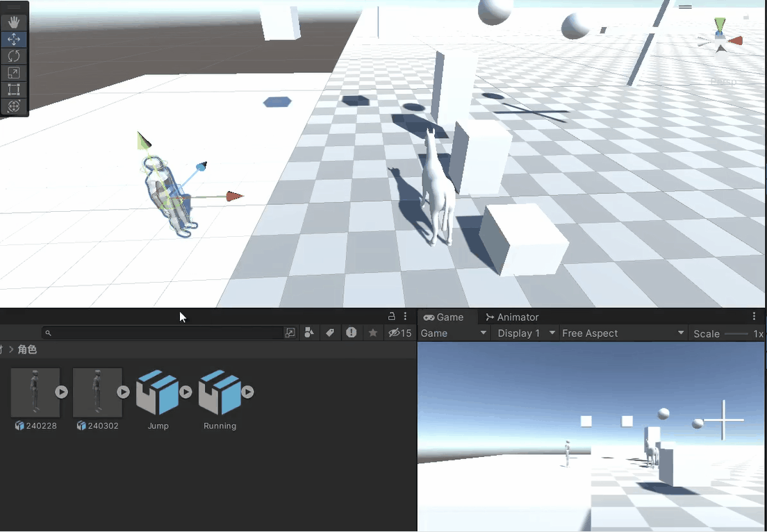Toggle the Project window lock padlock
The width and height of the screenshot is (767, 532).
pyautogui.click(x=391, y=316)
